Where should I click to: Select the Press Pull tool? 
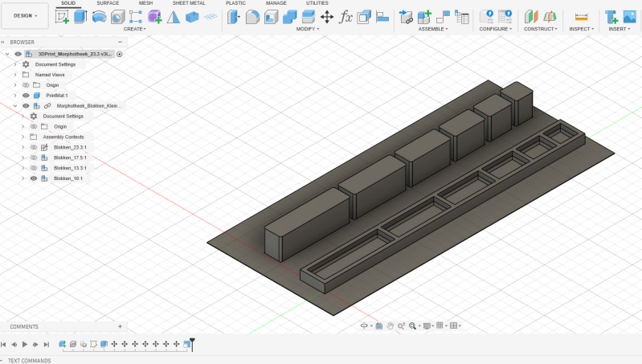(234, 17)
